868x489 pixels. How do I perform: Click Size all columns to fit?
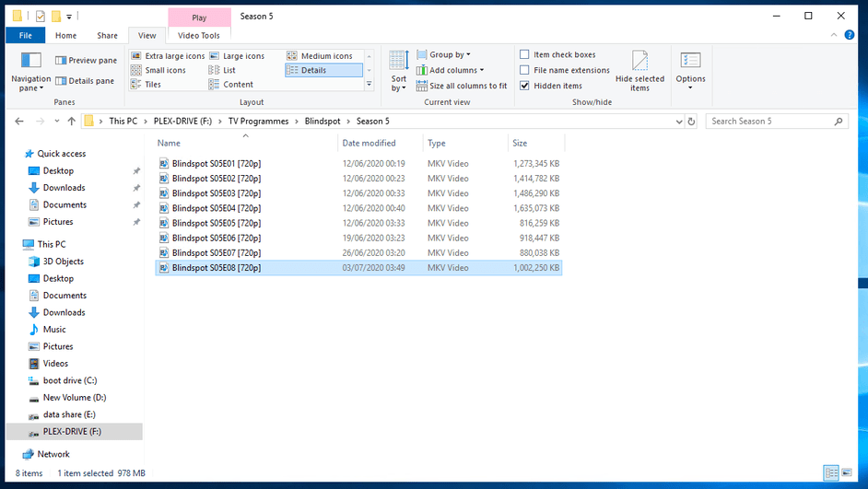coord(462,86)
